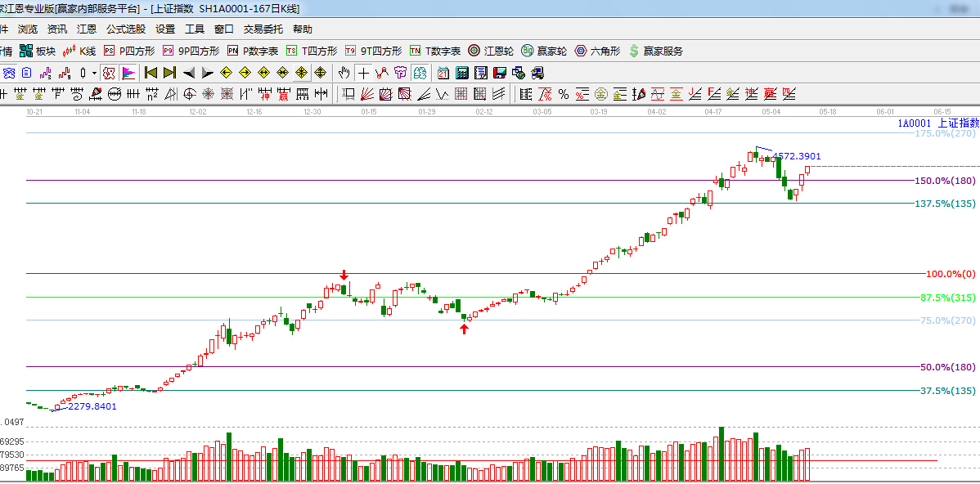
Task: Select the P四方形 square tool
Action: click(x=129, y=51)
